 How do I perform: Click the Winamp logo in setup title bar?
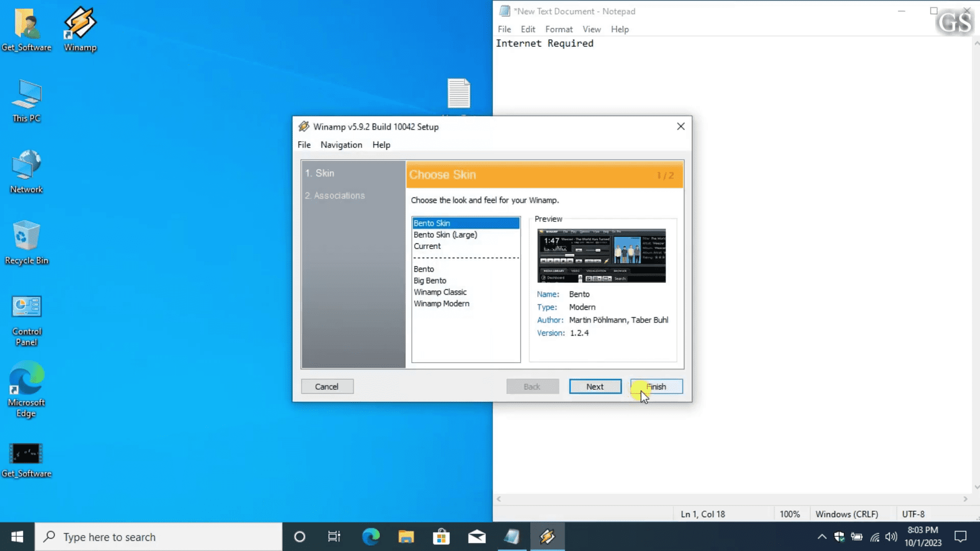304,127
